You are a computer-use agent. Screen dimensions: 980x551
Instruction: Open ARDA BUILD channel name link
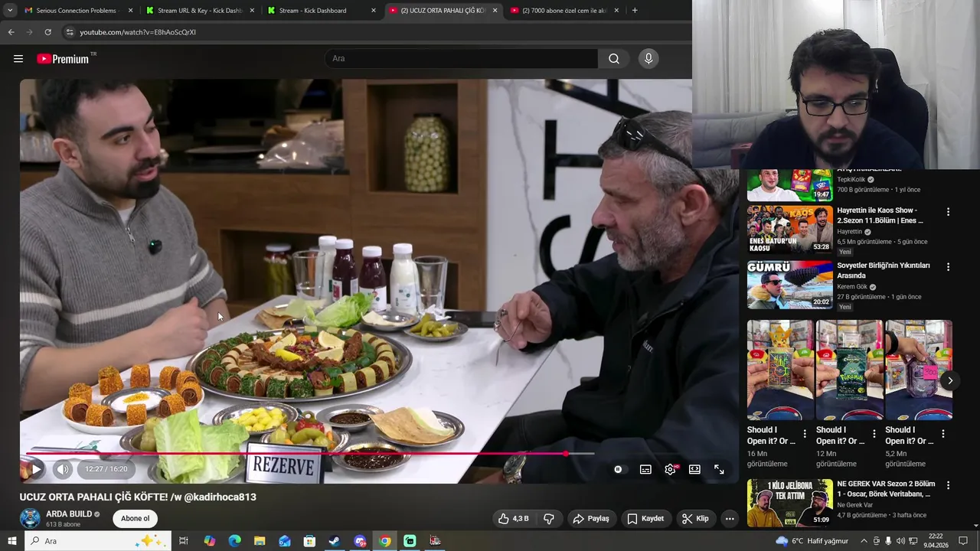69,514
